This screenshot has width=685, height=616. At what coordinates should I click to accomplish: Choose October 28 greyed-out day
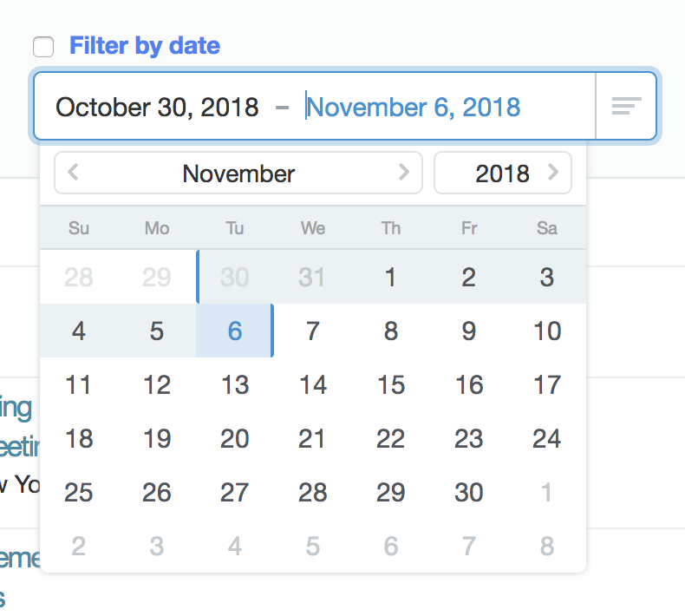[x=79, y=277]
